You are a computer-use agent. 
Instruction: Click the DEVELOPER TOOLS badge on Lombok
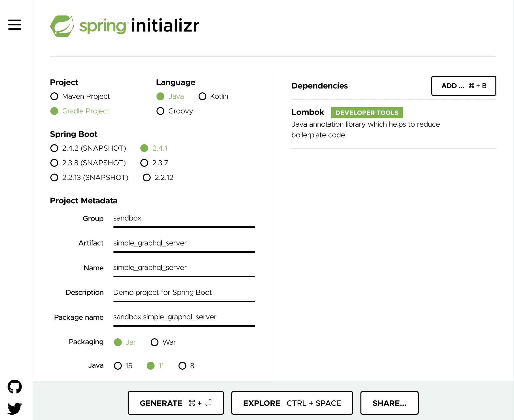(x=367, y=112)
